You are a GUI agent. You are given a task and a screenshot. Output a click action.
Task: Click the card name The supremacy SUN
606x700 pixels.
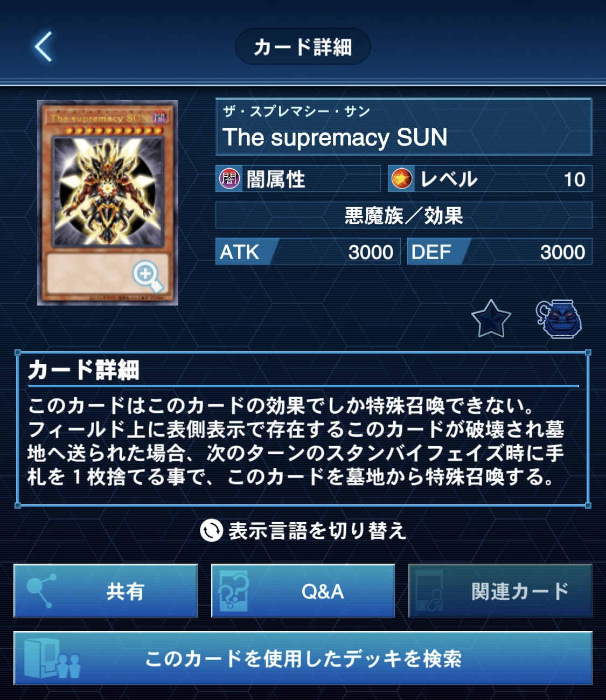(x=335, y=137)
